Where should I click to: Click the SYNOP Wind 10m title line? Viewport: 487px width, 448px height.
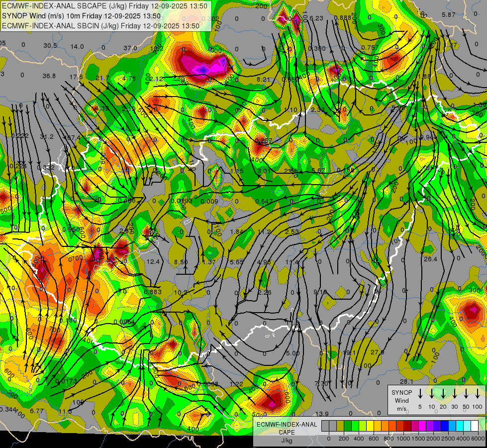coord(82,16)
